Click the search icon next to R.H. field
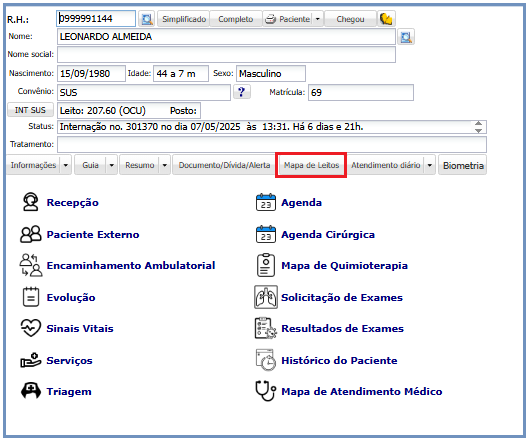The height and width of the screenshot is (443, 531). pyautogui.click(x=147, y=19)
